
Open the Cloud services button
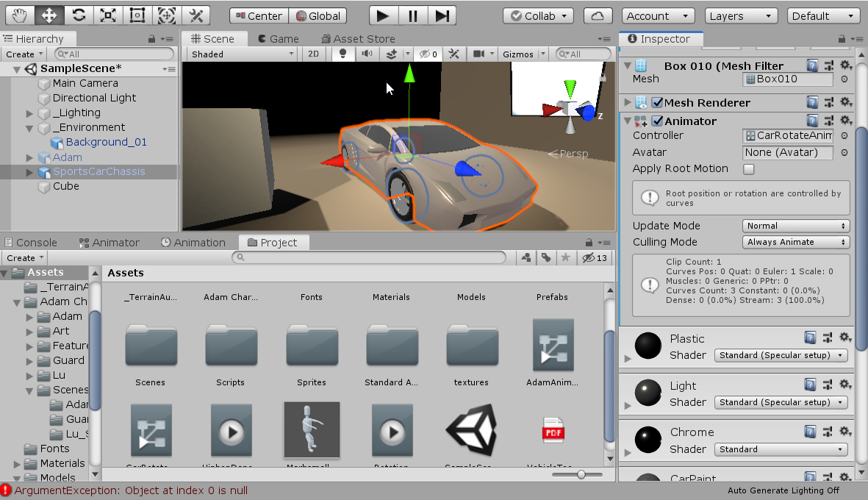(x=598, y=15)
